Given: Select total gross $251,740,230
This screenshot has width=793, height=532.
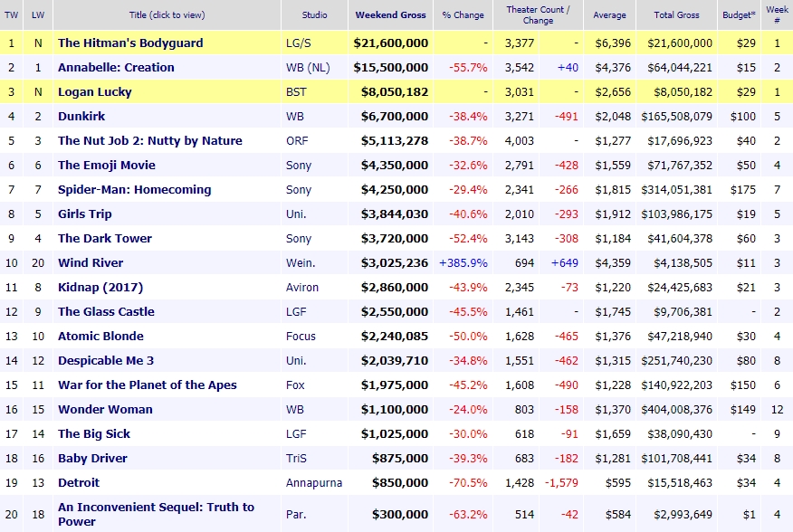Looking at the screenshot, I should coord(677,361).
